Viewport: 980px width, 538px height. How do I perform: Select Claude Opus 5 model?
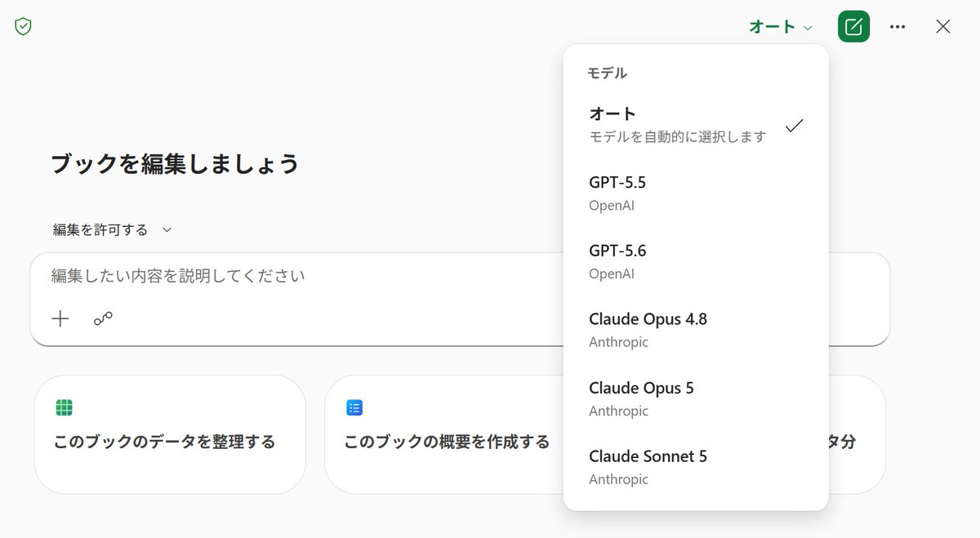[696, 398]
